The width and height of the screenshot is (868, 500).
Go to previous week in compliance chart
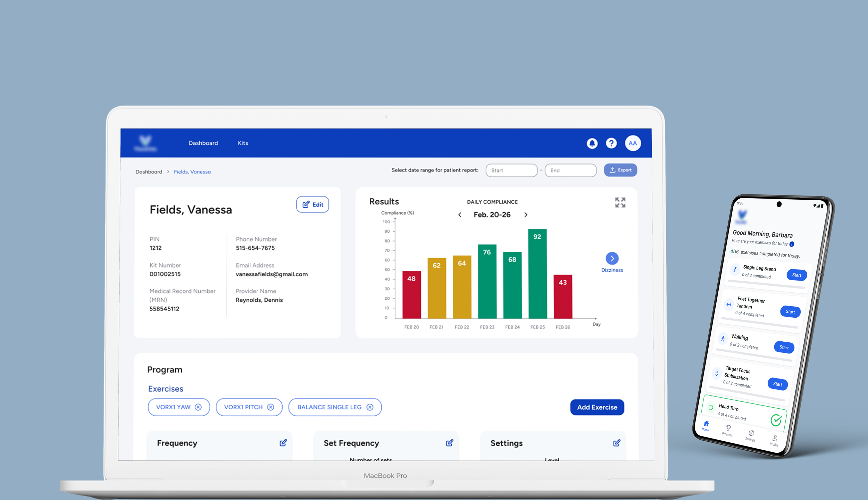coord(460,215)
